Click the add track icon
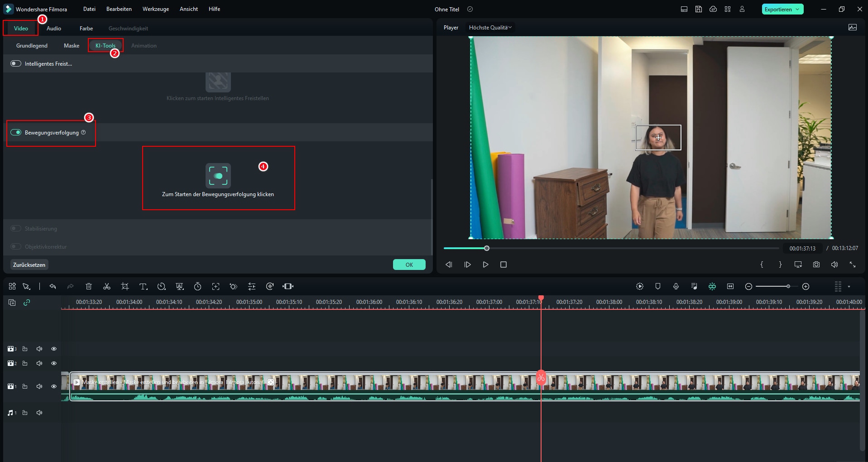868x462 pixels. [x=12, y=302]
